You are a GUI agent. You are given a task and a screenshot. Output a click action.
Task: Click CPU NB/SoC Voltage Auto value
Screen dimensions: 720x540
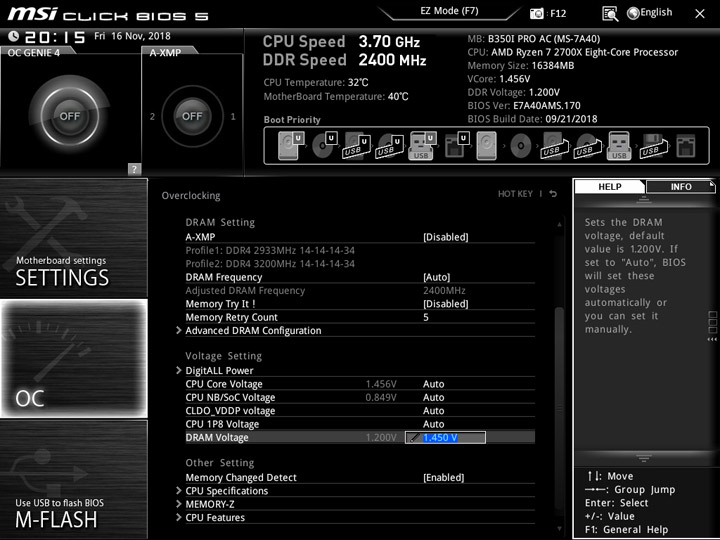tap(433, 397)
